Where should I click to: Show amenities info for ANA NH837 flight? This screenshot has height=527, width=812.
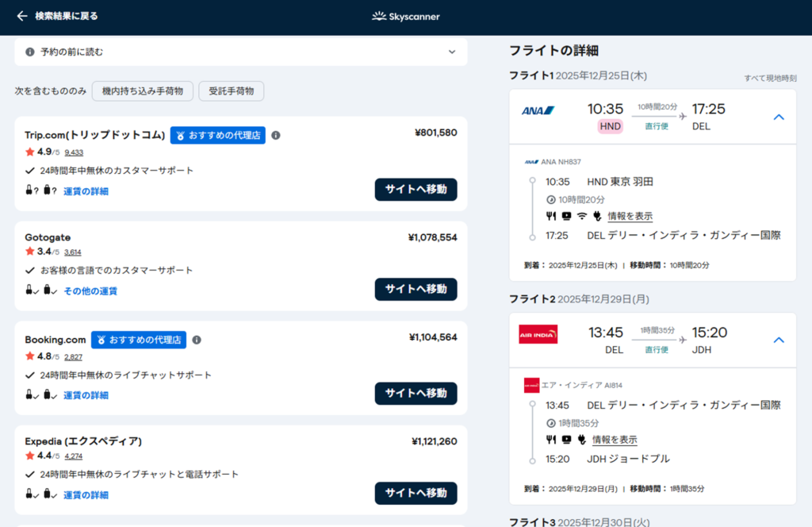pos(630,216)
